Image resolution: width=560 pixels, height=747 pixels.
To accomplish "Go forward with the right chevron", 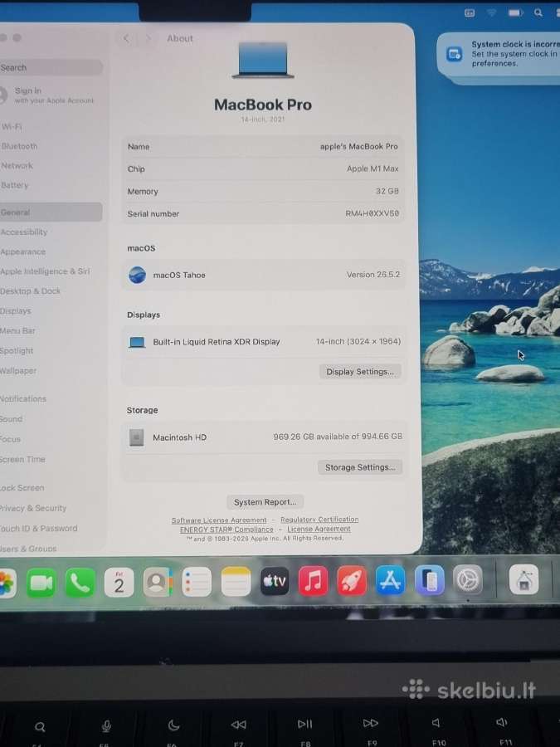I will (x=149, y=38).
